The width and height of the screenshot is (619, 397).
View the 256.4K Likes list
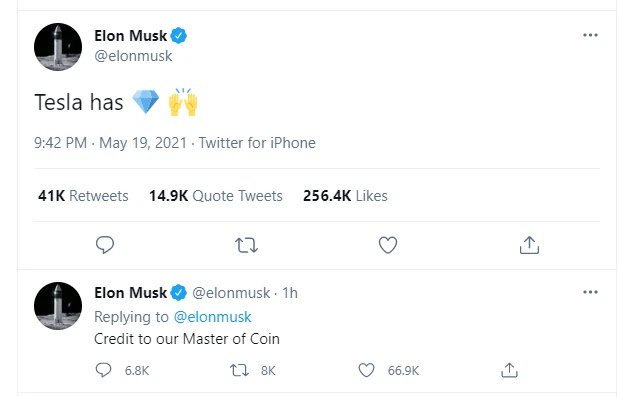tap(345, 196)
